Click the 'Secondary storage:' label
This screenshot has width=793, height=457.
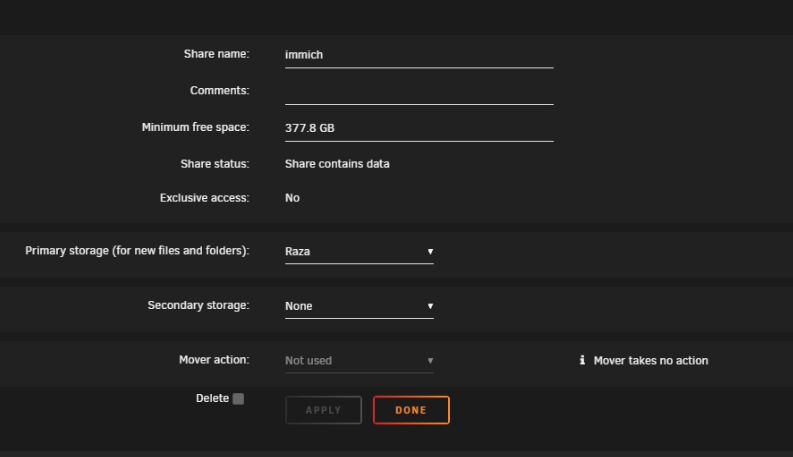point(199,305)
